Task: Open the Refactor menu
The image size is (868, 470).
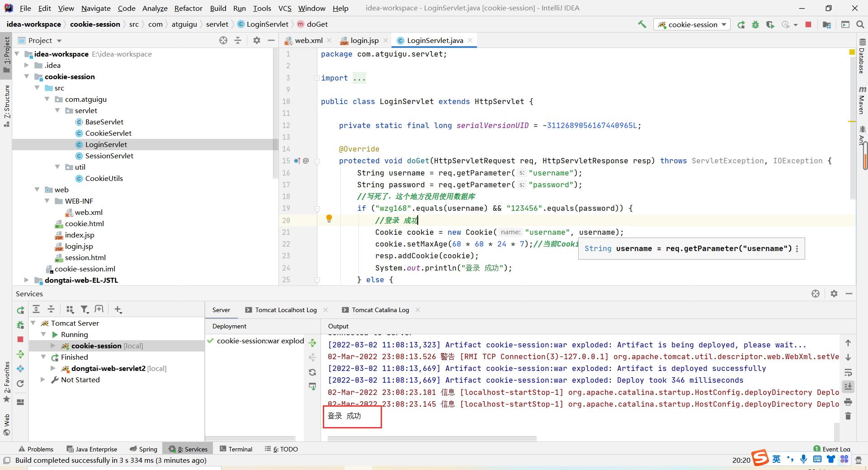Action: point(189,8)
